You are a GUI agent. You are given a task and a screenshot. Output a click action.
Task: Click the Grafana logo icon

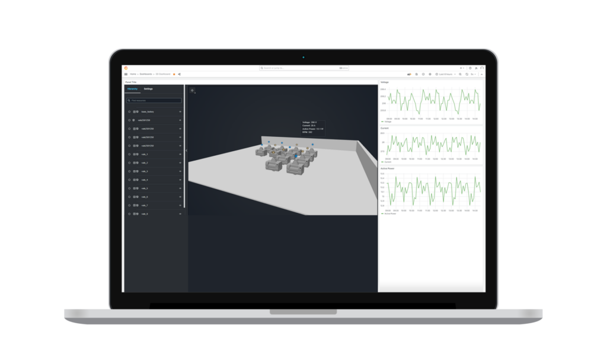[126, 68]
